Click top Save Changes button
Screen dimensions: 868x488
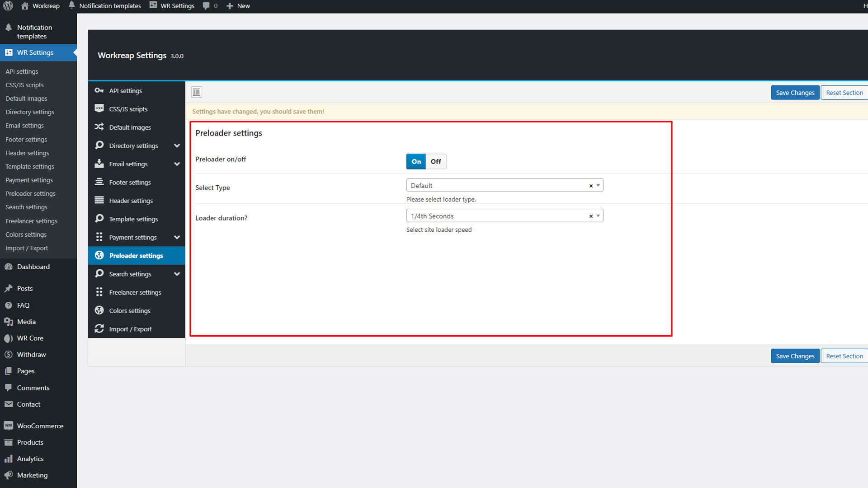point(795,93)
